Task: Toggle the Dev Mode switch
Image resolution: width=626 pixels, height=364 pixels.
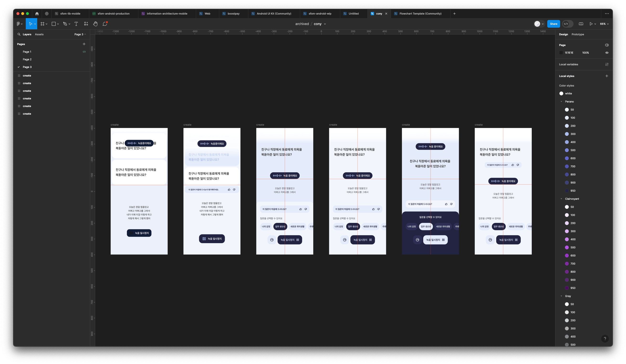Action: (567, 24)
